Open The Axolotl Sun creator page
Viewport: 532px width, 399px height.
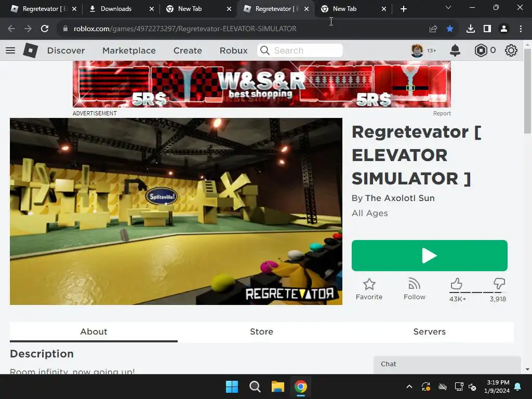click(400, 198)
